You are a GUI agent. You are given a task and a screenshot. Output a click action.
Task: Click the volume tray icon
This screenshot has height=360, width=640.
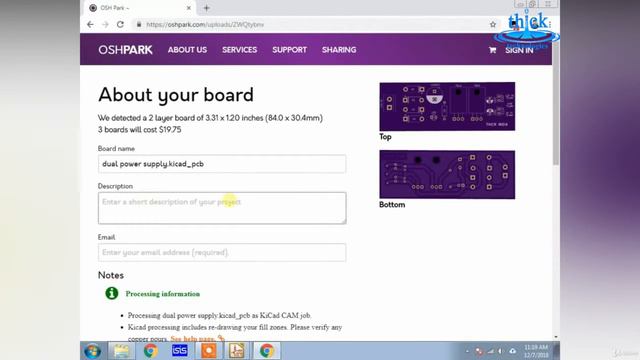[501, 351]
